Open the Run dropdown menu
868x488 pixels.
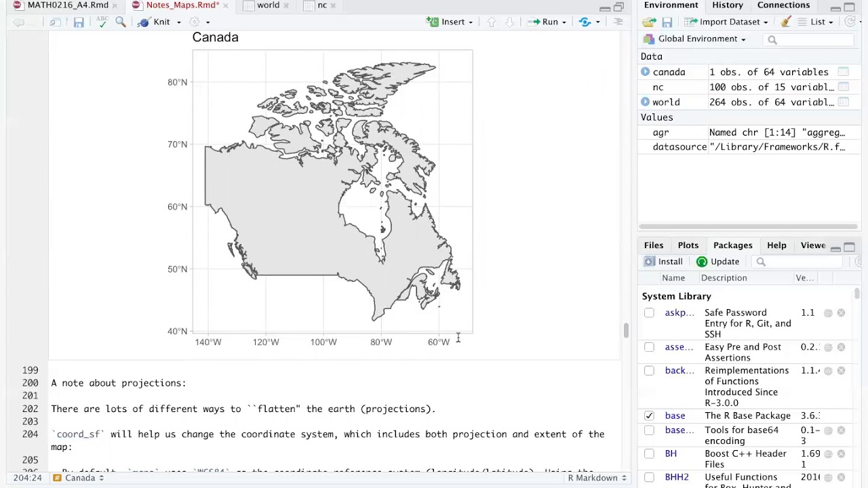point(564,22)
